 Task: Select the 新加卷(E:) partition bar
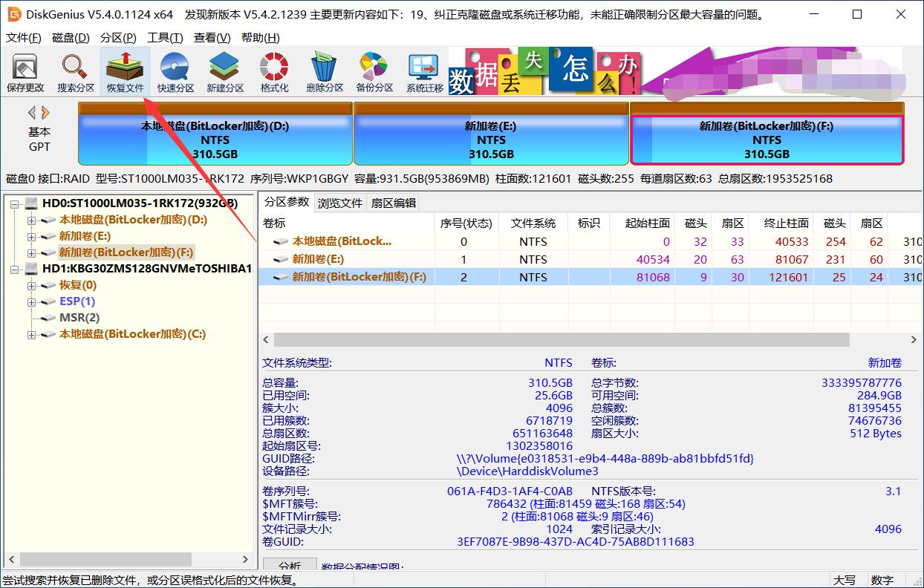(x=491, y=133)
